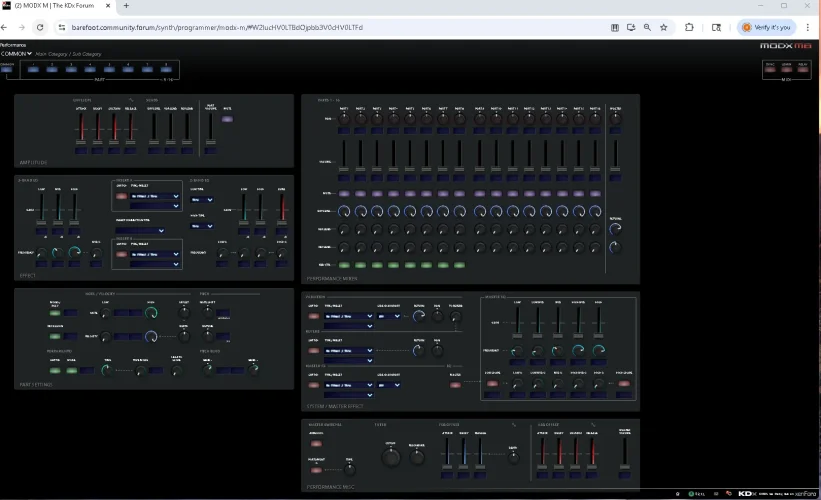Open the browser extensions puzzle icon
The width and height of the screenshot is (821, 500).
(x=689, y=27)
